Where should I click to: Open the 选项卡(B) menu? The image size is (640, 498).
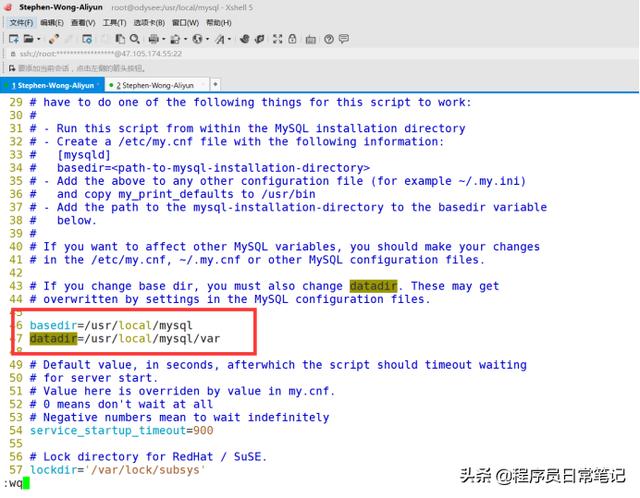tap(149, 23)
